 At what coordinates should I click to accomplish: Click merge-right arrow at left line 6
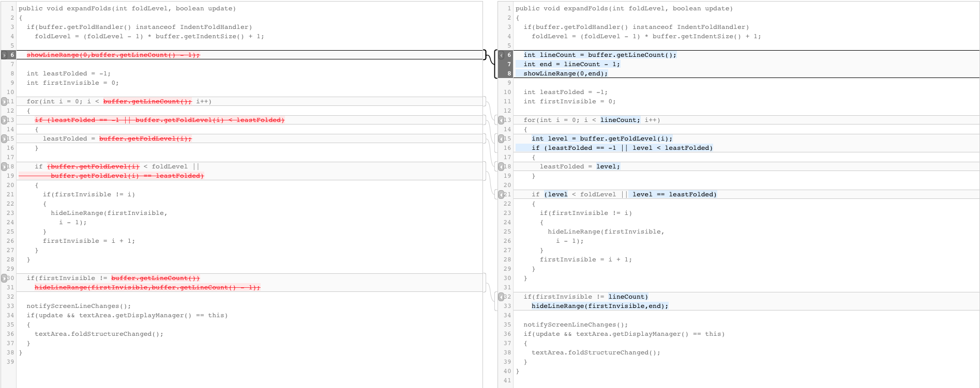[x=5, y=55]
